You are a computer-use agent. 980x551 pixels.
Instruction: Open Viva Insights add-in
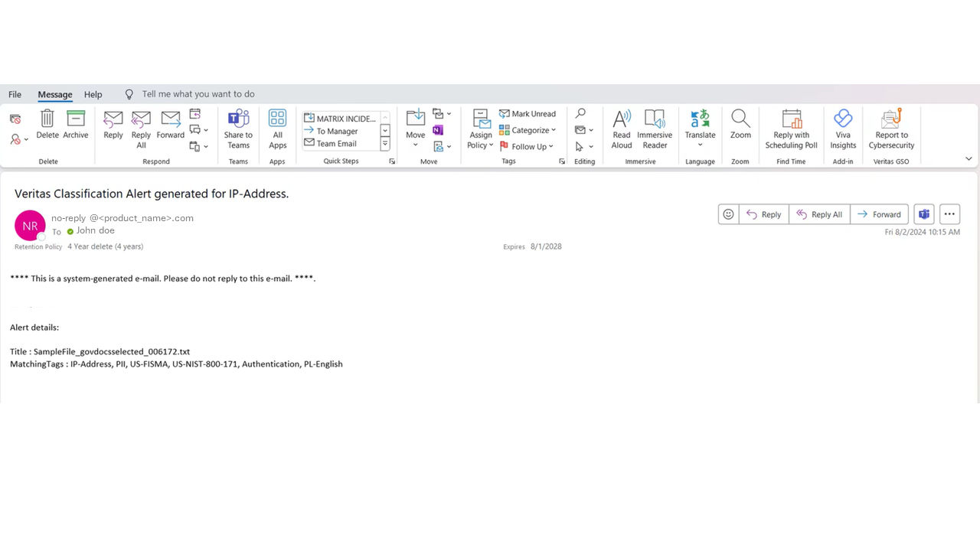click(843, 129)
